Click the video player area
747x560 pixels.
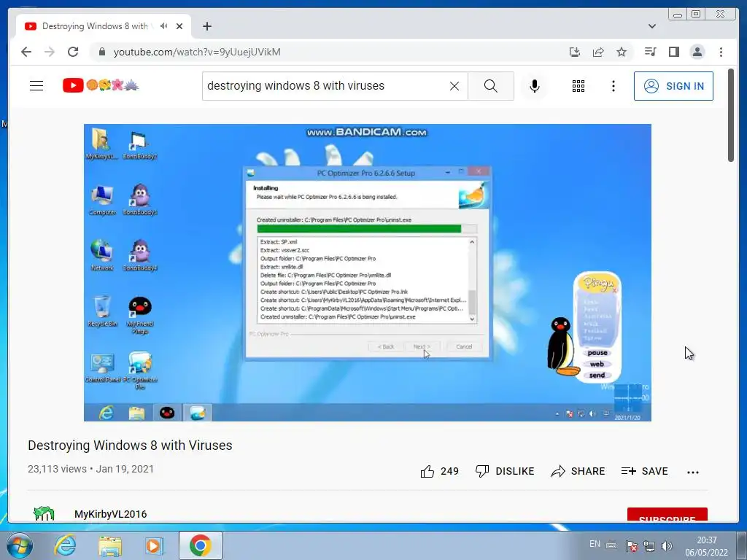point(368,273)
